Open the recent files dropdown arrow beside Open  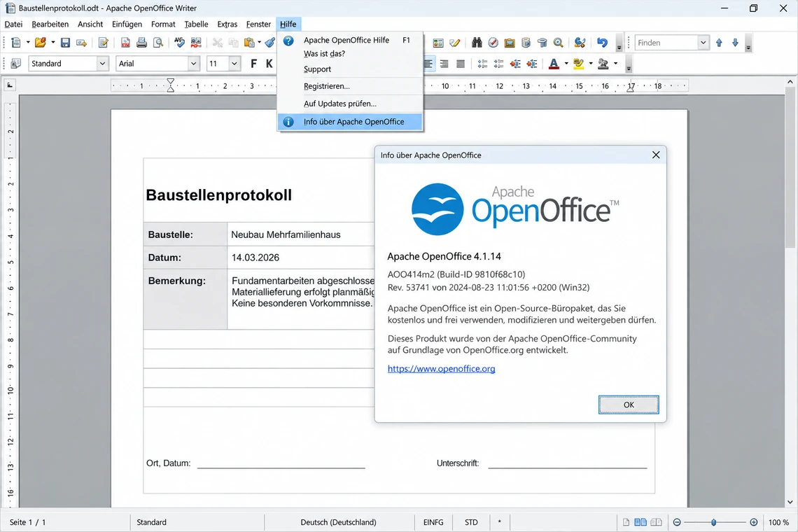tap(52, 43)
